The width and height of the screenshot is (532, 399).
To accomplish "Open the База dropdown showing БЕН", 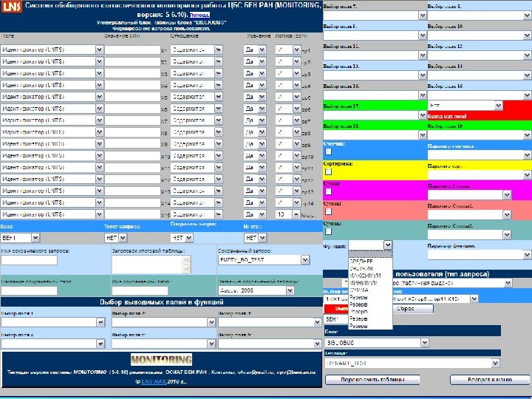I will click(21, 238).
